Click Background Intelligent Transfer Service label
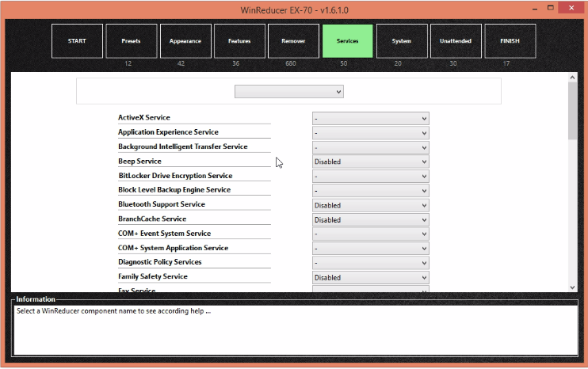The height and width of the screenshot is (369, 588). click(182, 146)
